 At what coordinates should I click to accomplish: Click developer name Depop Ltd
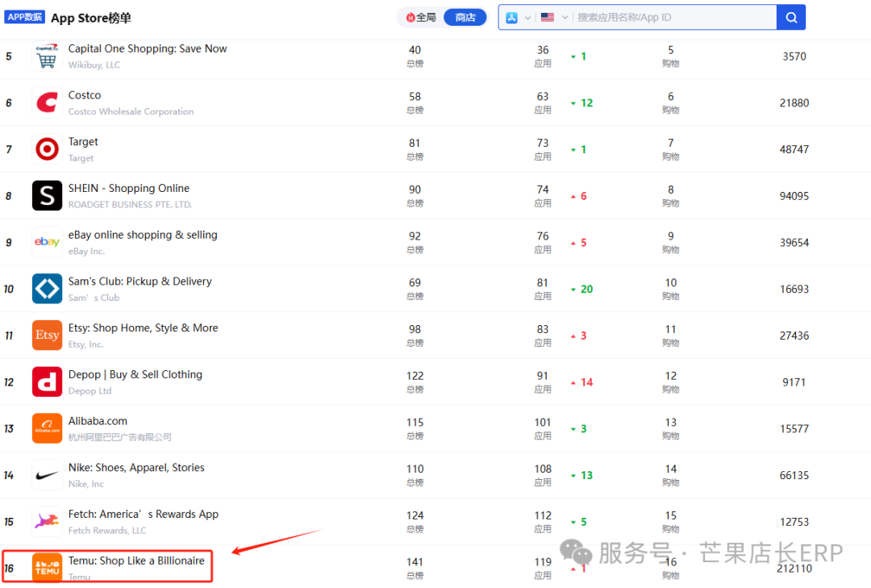coord(90,391)
